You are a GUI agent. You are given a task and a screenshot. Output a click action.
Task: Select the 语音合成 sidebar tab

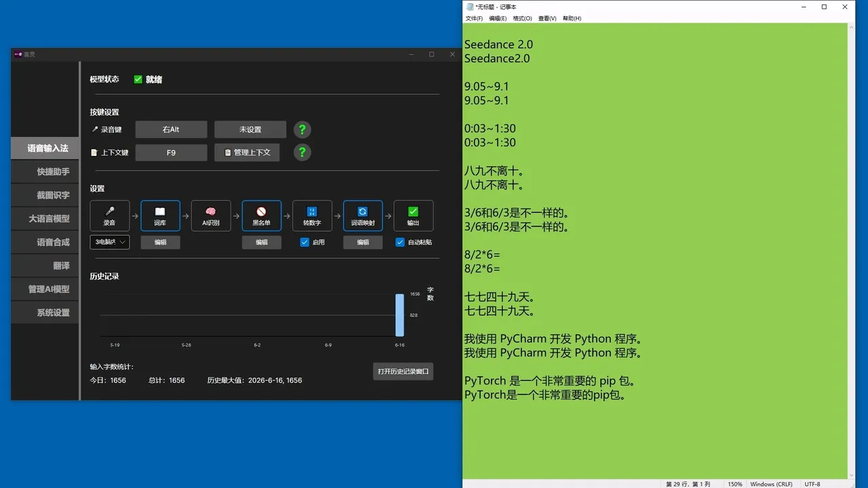pyautogui.click(x=45, y=242)
